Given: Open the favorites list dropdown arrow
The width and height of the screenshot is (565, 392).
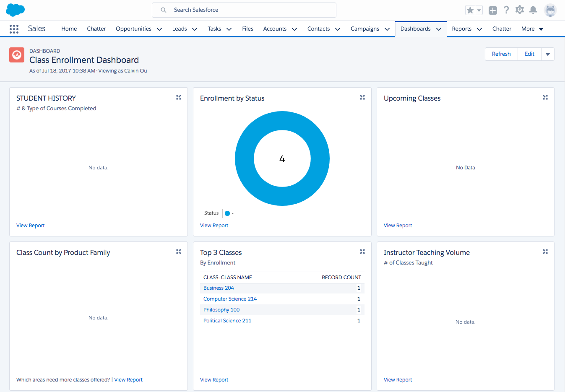Looking at the screenshot, I should pyautogui.click(x=479, y=10).
